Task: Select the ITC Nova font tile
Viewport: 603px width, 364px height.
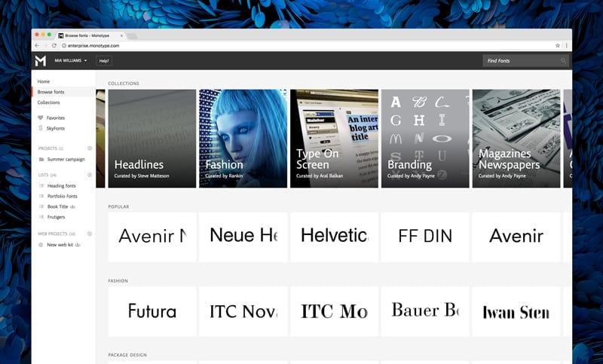Action: (x=243, y=311)
